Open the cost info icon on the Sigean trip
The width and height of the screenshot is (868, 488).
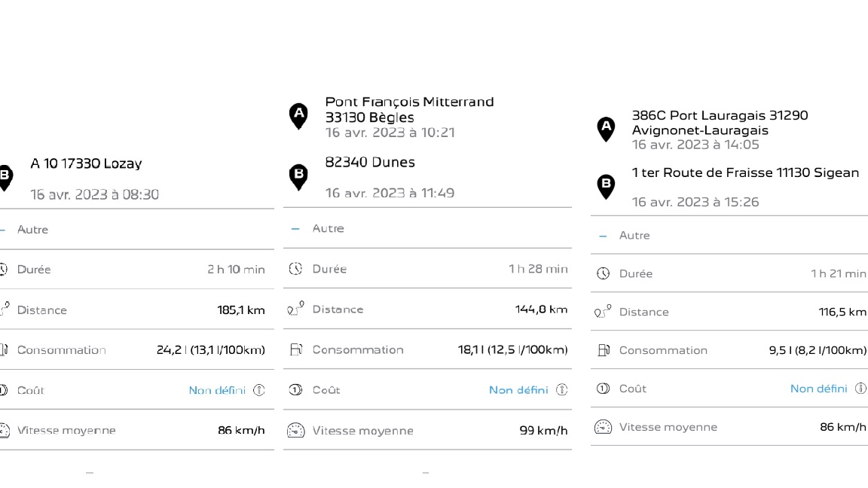(x=861, y=389)
